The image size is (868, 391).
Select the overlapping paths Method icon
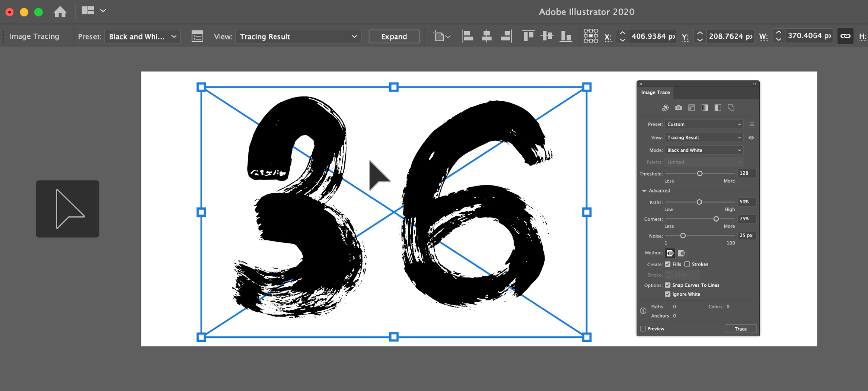(x=681, y=253)
